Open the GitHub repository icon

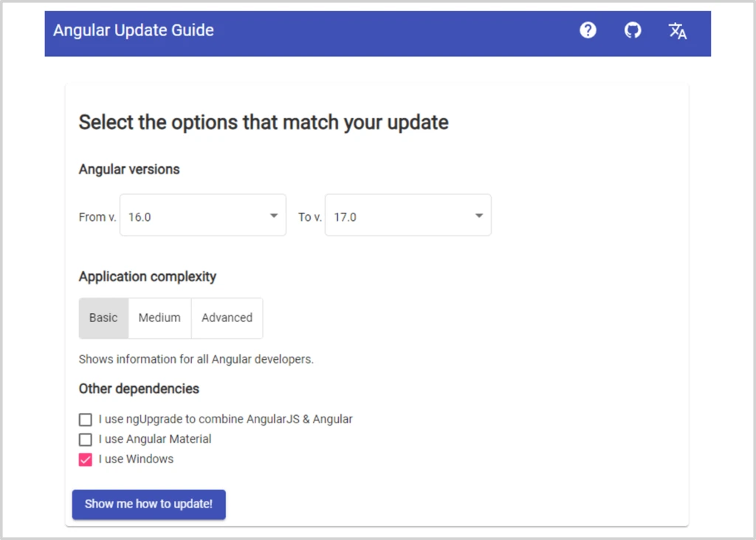pyautogui.click(x=633, y=30)
